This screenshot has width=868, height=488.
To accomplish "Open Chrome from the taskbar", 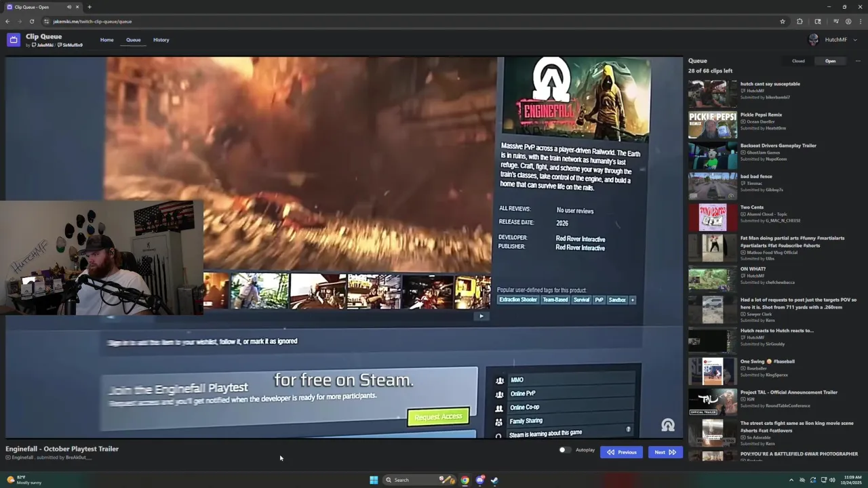I will tap(465, 480).
